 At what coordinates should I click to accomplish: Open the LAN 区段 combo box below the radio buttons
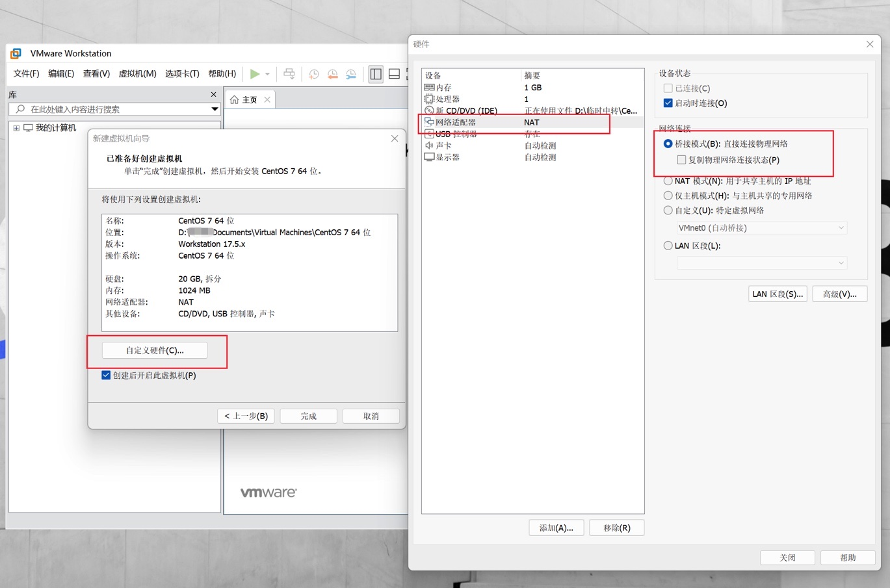click(x=761, y=262)
